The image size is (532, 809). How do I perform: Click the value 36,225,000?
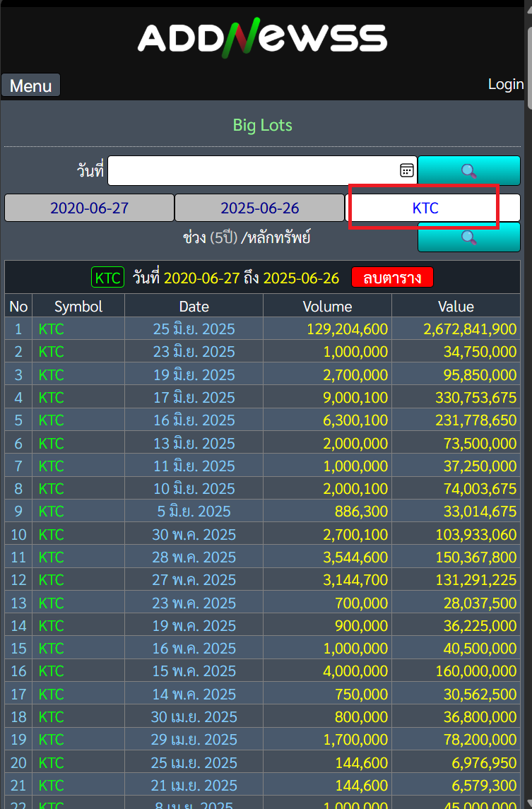pyautogui.click(x=480, y=626)
